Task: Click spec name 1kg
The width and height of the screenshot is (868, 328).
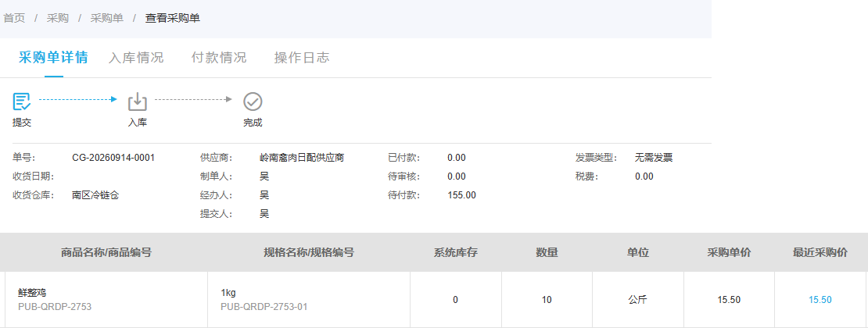Action: 228,293
